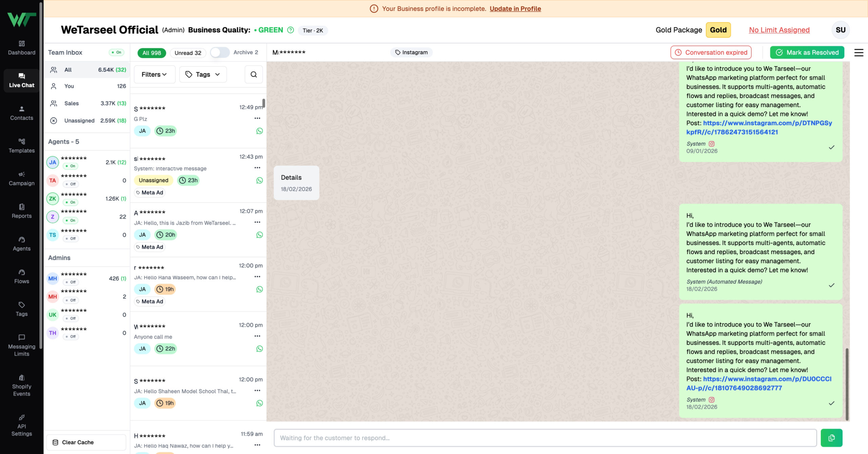Click the chat messages scrollbar
The width and height of the screenshot is (868, 454).
pos(847,384)
